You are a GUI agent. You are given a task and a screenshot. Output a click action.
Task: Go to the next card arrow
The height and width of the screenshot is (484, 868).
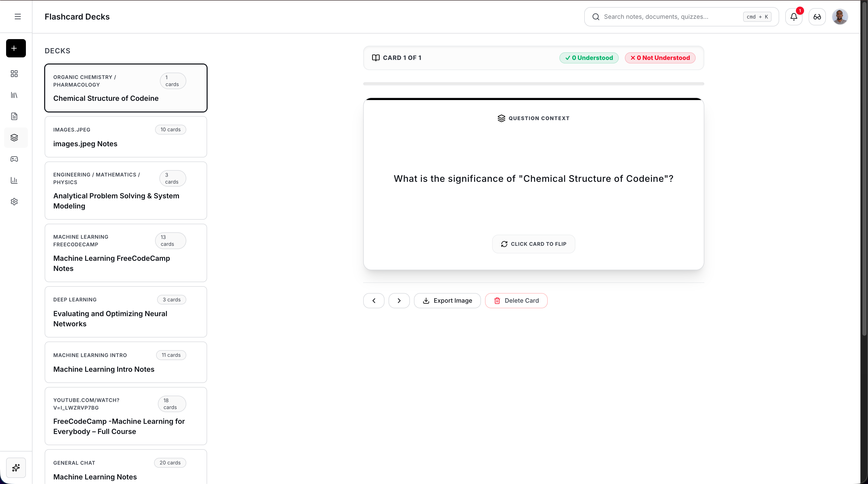pos(399,301)
